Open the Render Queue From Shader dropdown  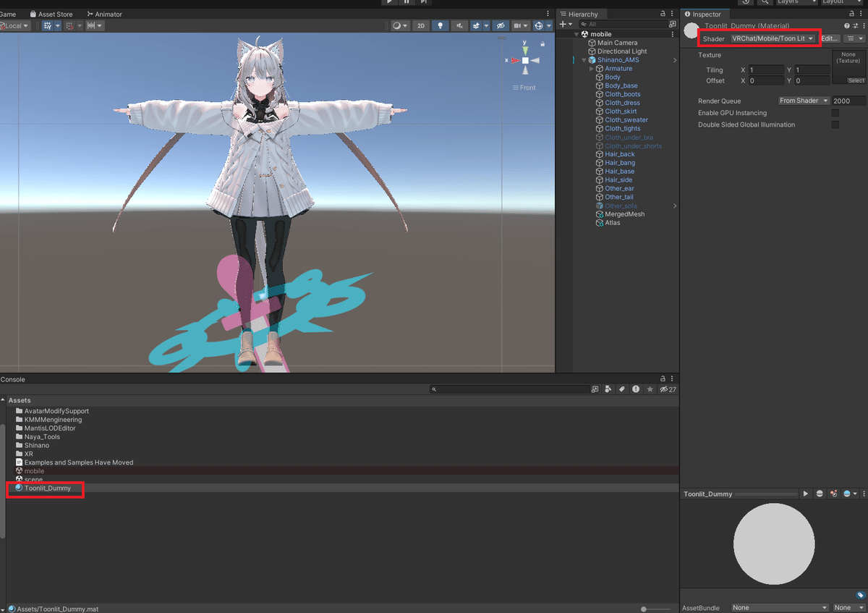[x=804, y=101]
